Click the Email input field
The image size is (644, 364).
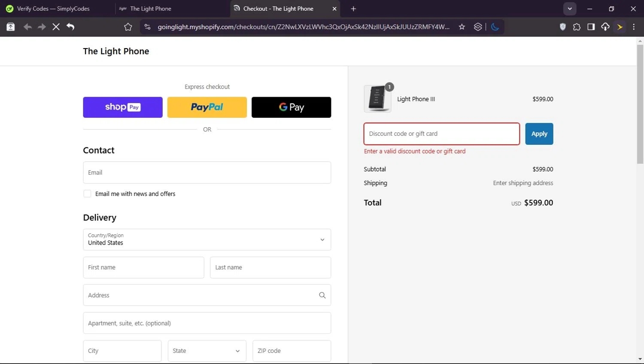[x=207, y=172]
